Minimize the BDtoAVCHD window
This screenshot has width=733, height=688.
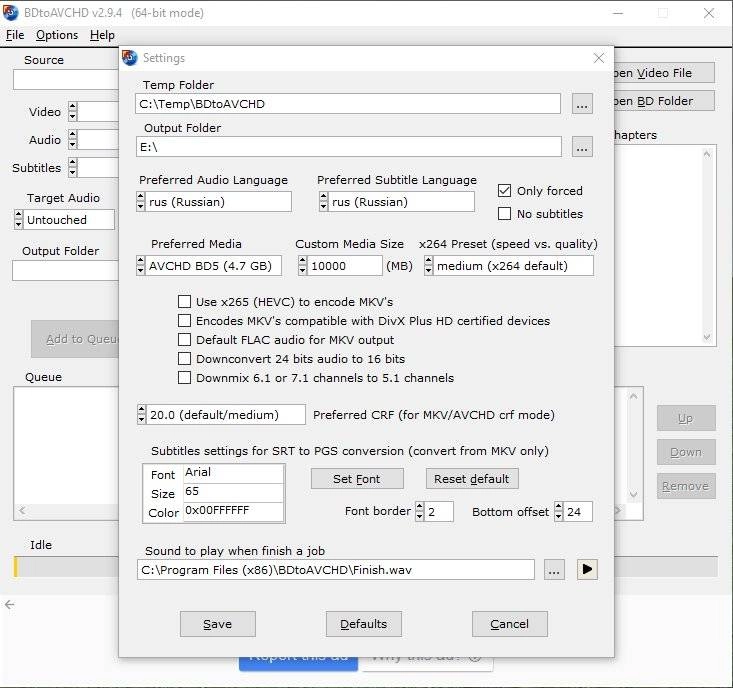point(618,13)
